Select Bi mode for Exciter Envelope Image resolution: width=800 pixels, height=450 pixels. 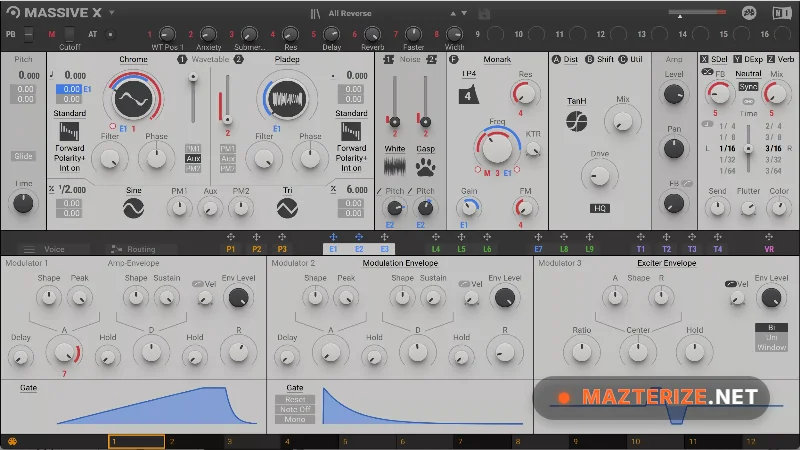pos(771,328)
